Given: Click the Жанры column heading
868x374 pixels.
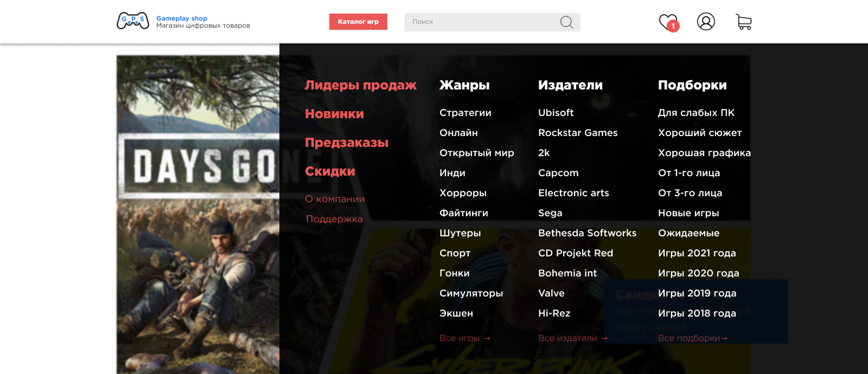Looking at the screenshot, I should point(464,85).
